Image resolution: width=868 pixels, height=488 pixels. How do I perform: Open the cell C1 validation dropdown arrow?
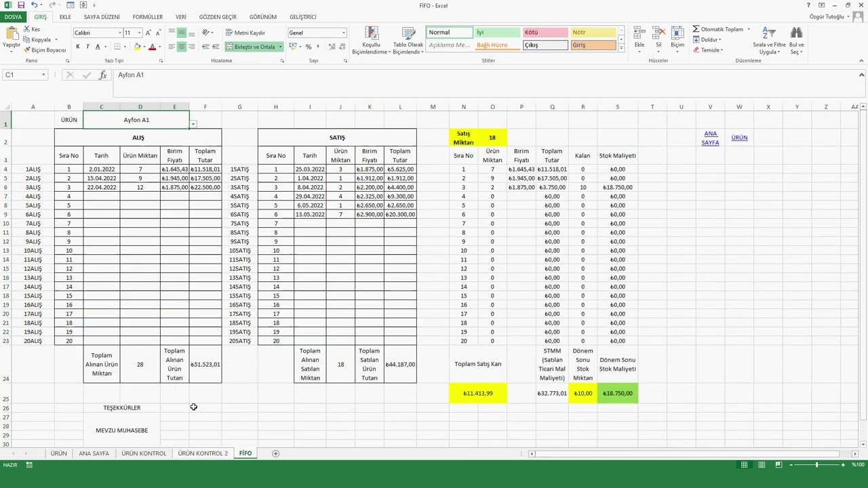coord(193,124)
